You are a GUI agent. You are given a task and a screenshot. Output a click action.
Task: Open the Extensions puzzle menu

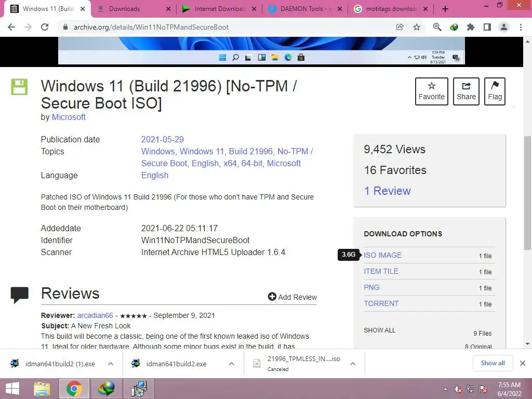pyautogui.click(x=471, y=27)
